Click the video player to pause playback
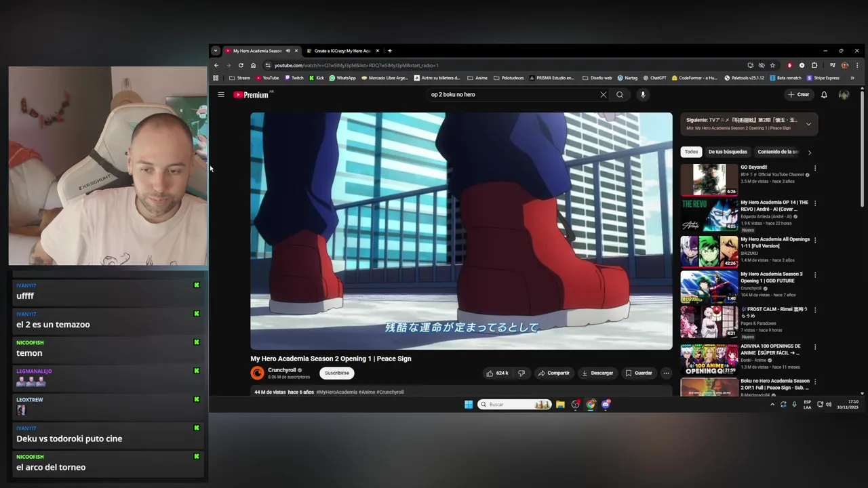 [461, 230]
